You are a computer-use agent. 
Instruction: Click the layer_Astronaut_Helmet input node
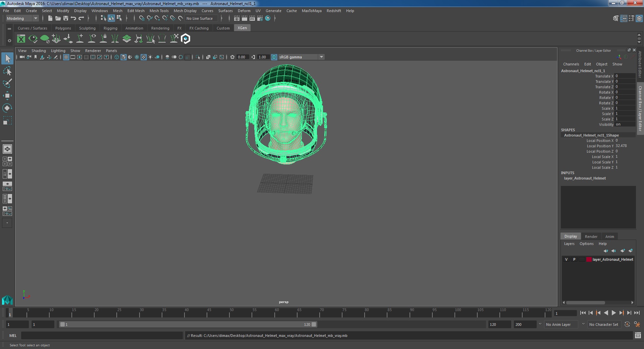pyautogui.click(x=585, y=178)
